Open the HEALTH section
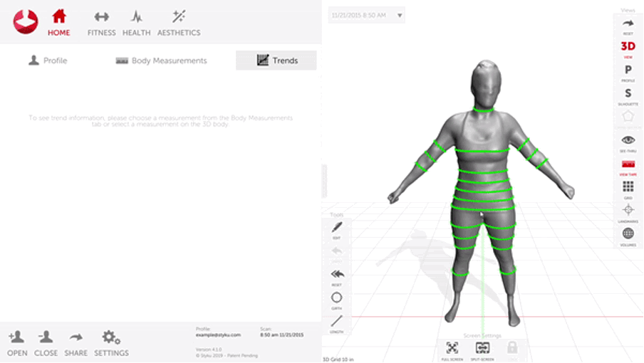Image resolution: width=644 pixels, height=363 pixels. [136, 23]
